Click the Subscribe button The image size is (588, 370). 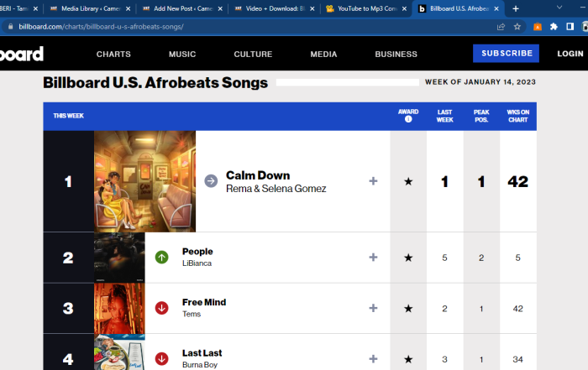507,54
